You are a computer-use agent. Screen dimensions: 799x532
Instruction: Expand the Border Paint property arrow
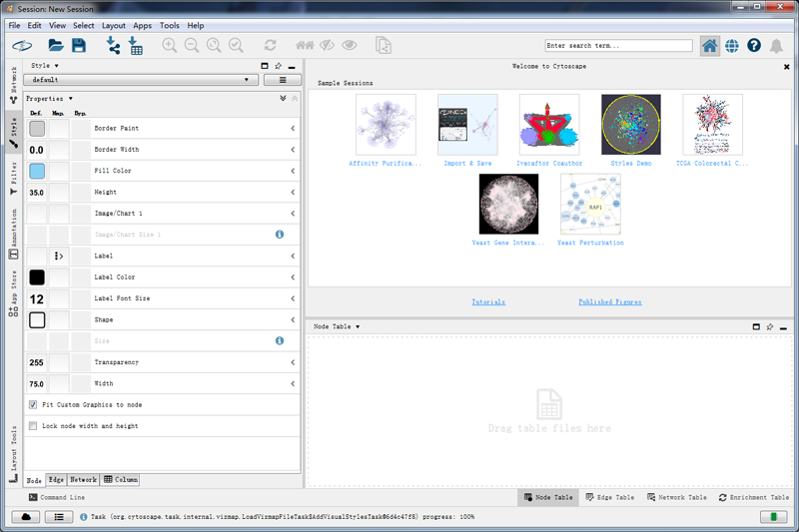coord(293,129)
